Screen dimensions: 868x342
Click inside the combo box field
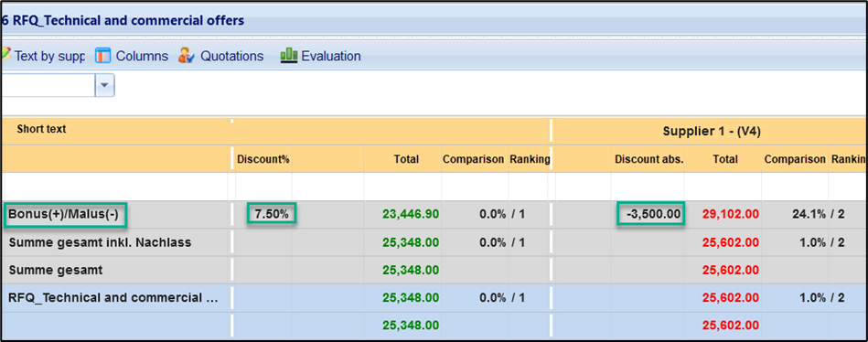[48, 86]
